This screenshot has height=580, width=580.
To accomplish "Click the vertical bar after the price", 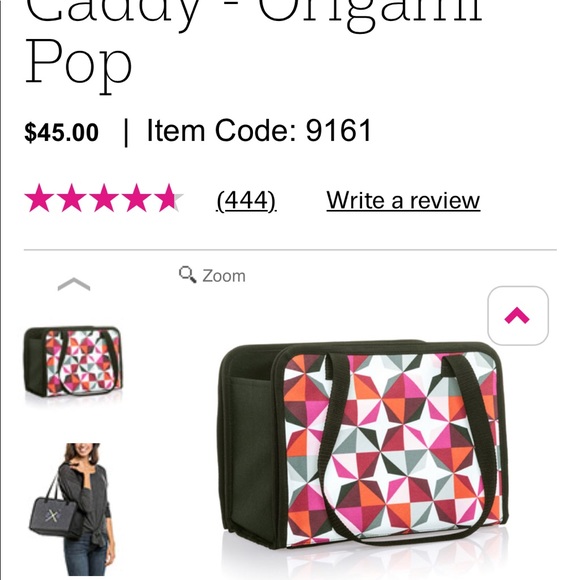I will (126, 132).
